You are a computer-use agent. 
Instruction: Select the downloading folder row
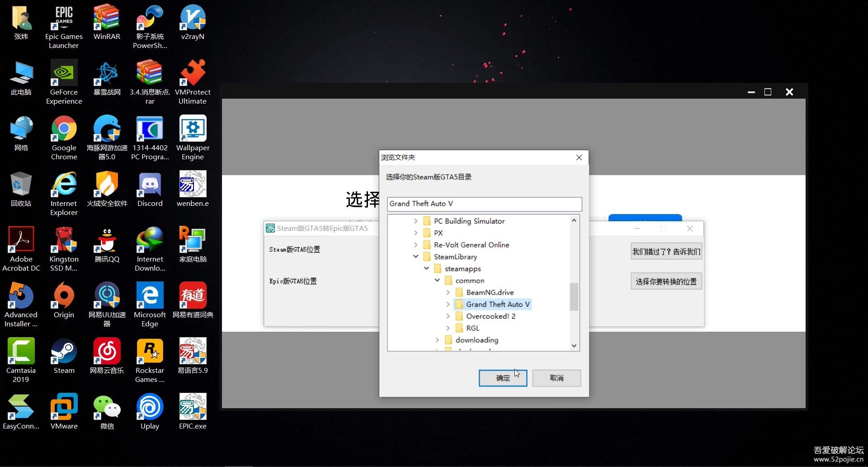pyautogui.click(x=472, y=340)
